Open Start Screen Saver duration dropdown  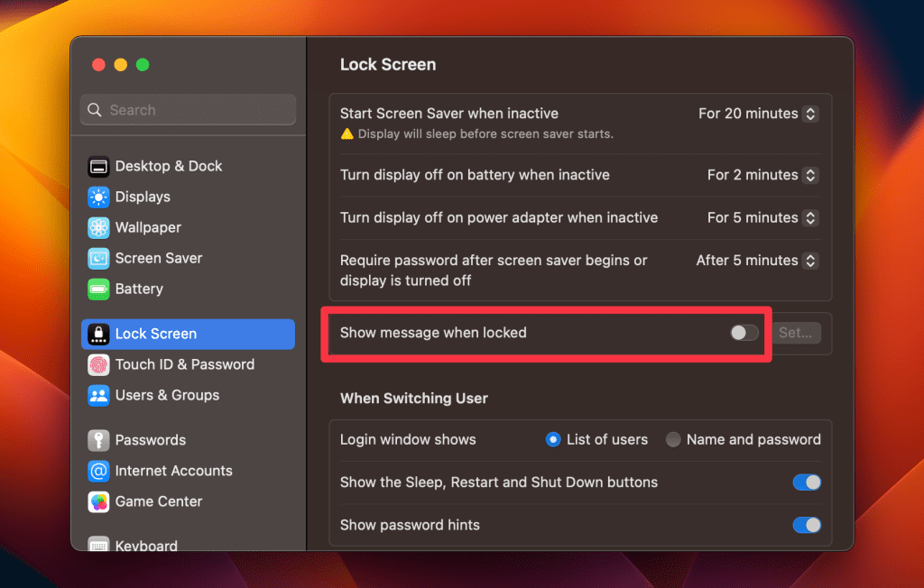(758, 114)
